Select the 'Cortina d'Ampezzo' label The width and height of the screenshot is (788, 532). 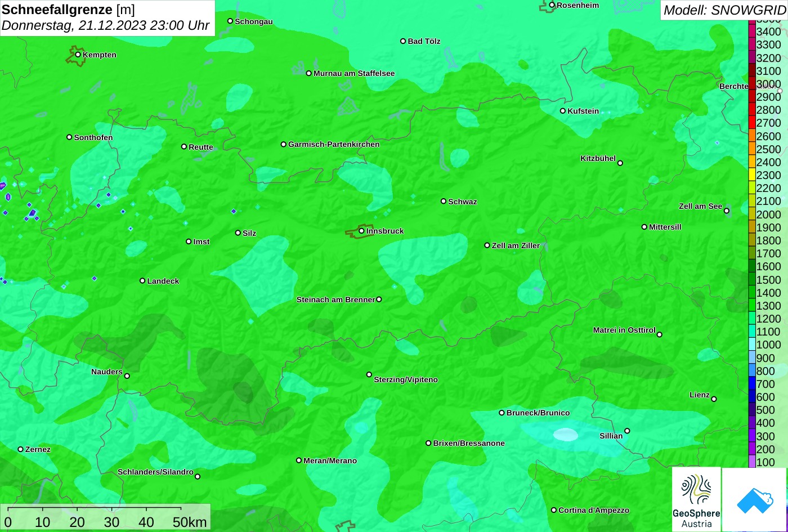[x=594, y=510]
